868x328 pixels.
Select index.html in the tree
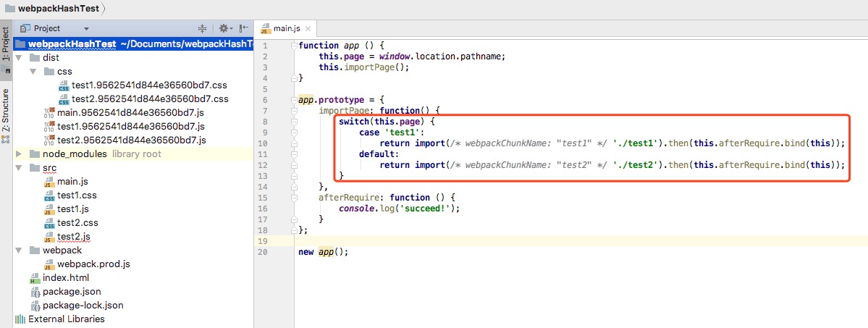click(x=66, y=278)
